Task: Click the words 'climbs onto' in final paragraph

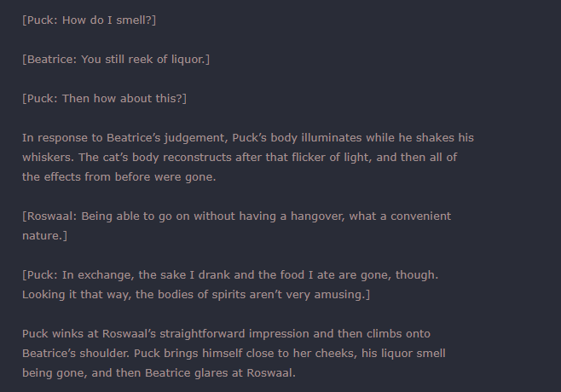Action: click(398, 334)
